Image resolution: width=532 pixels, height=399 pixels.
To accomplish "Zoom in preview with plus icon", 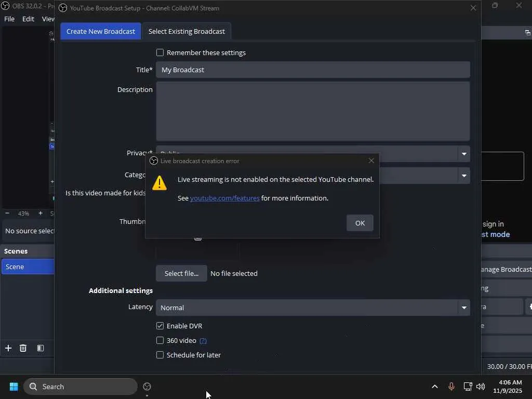I will [x=41, y=214].
